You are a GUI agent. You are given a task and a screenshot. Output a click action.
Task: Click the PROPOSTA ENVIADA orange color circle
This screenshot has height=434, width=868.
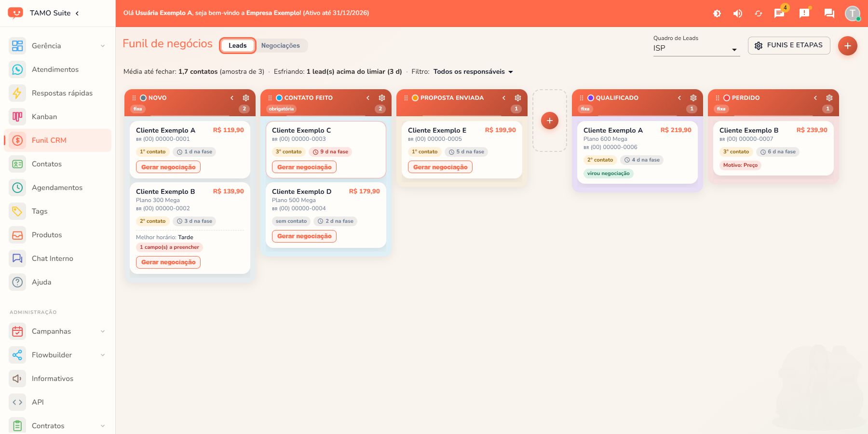click(x=415, y=98)
